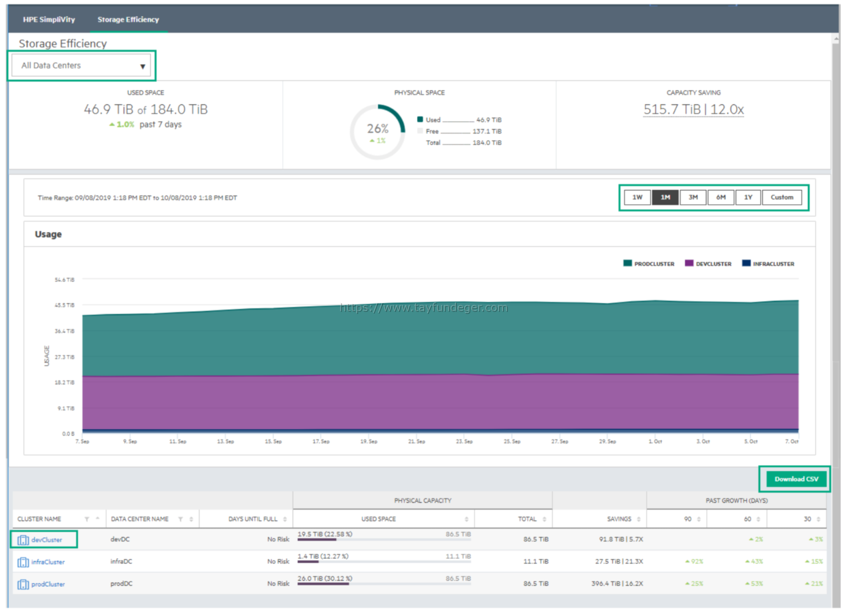The width and height of the screenshot is (847, 616).
Task: Click the cluster icon beside devCluster
Action: (x=23, y=539)
